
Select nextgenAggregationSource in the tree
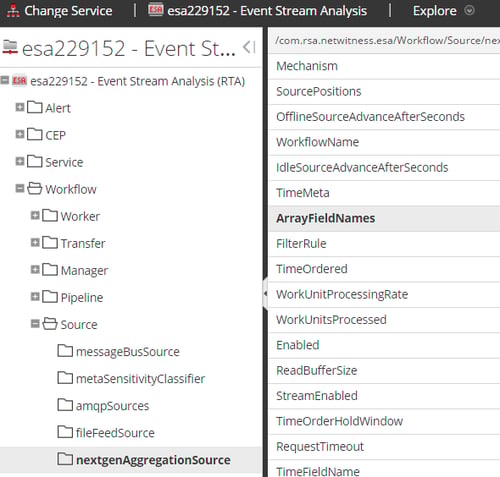153,460
